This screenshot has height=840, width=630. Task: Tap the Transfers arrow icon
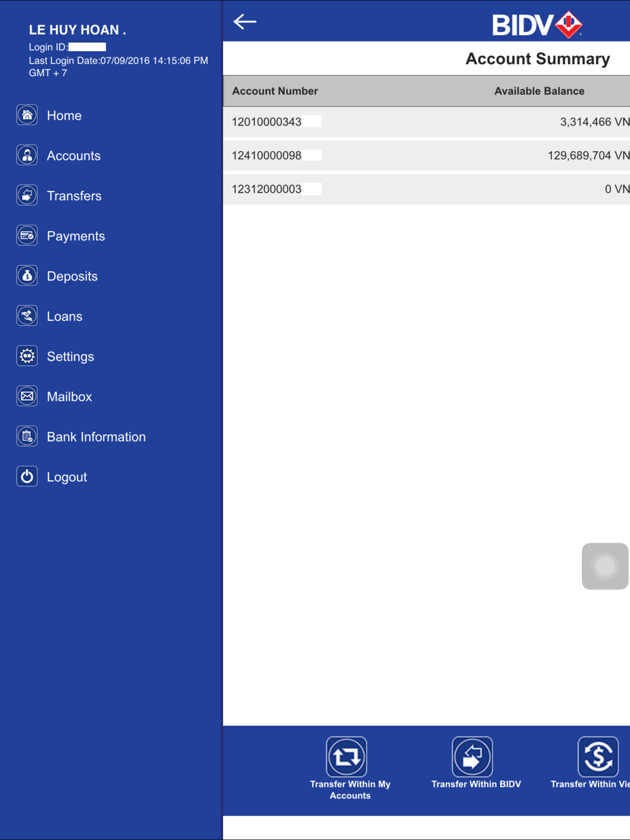coord(27,196)
